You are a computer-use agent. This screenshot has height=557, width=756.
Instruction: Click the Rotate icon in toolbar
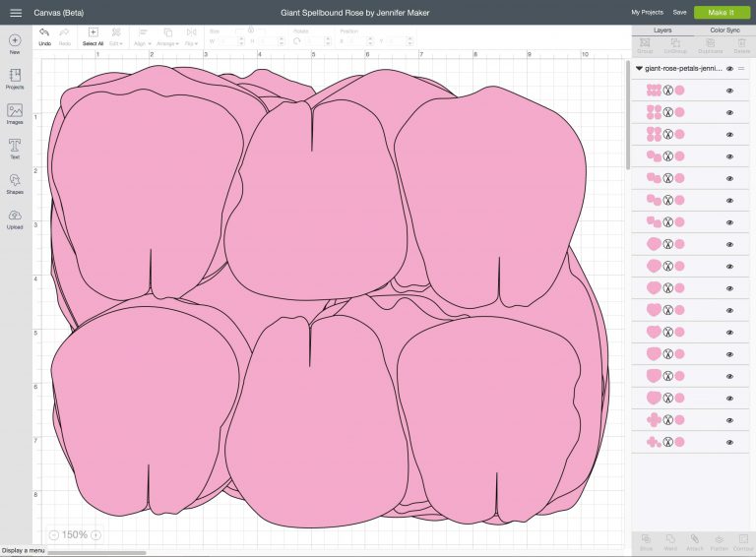click(297, 41)
